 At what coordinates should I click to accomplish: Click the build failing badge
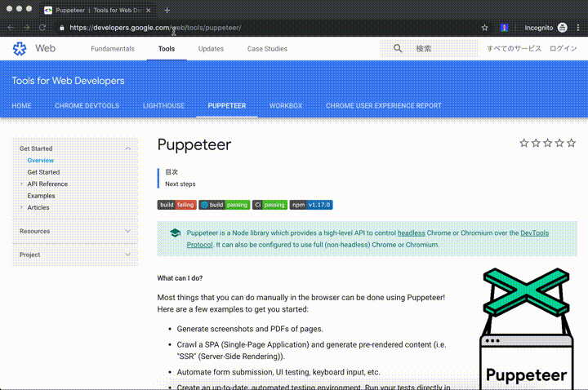(x=176, y=205)
